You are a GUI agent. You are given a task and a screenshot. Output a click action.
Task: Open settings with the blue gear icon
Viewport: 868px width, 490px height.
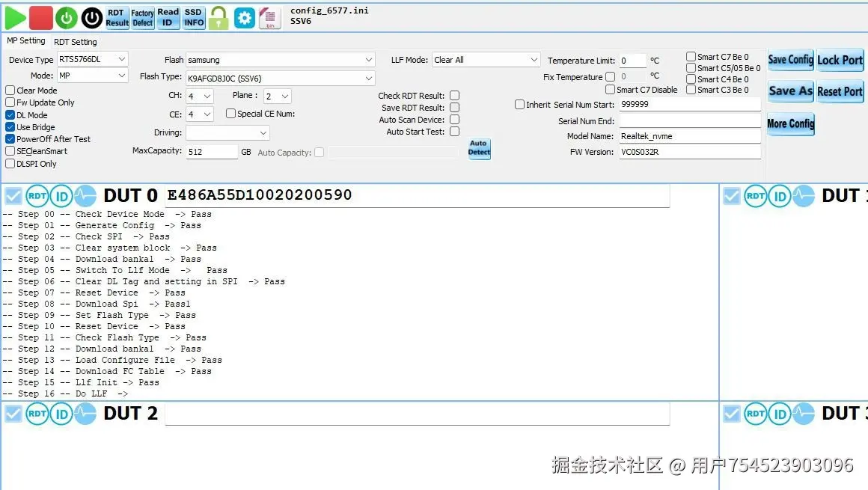pos(244,18)
